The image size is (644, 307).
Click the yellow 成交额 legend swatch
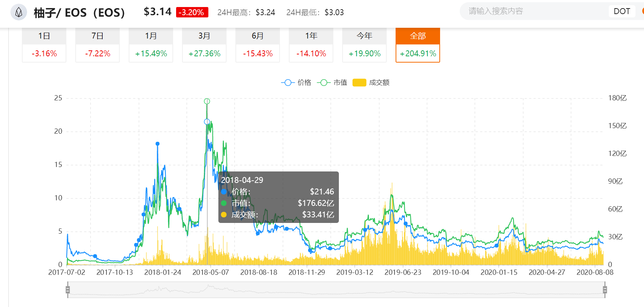359,82
